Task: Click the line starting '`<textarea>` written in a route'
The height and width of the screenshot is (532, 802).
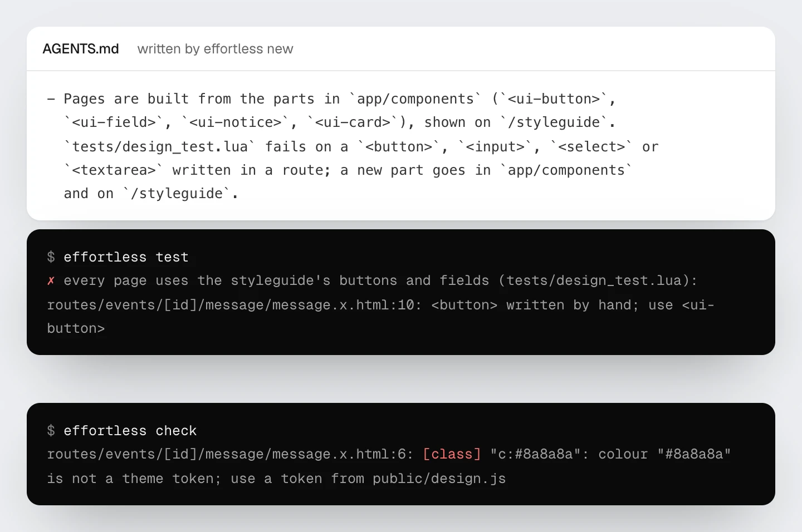Action: [348, 170]
